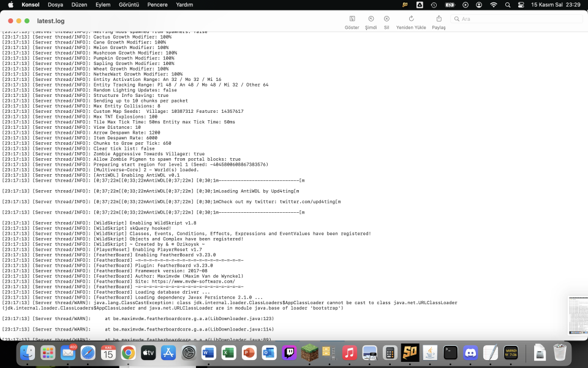
Task: Click the 'Max TNT Explosions: 100' line
Action: click(80, 117)
